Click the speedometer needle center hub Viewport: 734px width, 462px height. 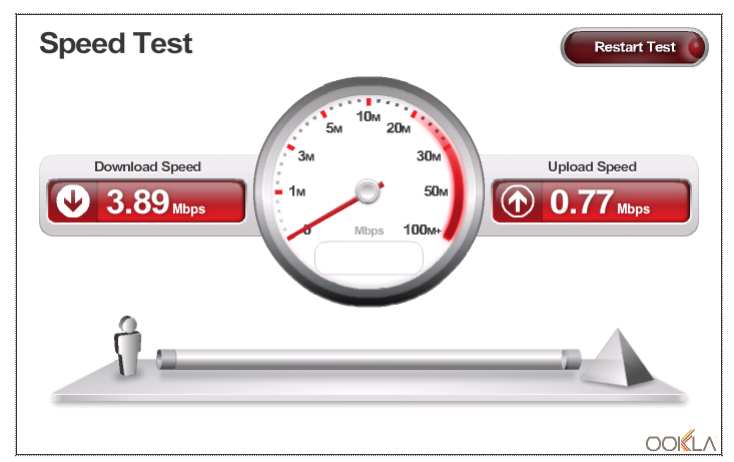(x=367, y=191)
